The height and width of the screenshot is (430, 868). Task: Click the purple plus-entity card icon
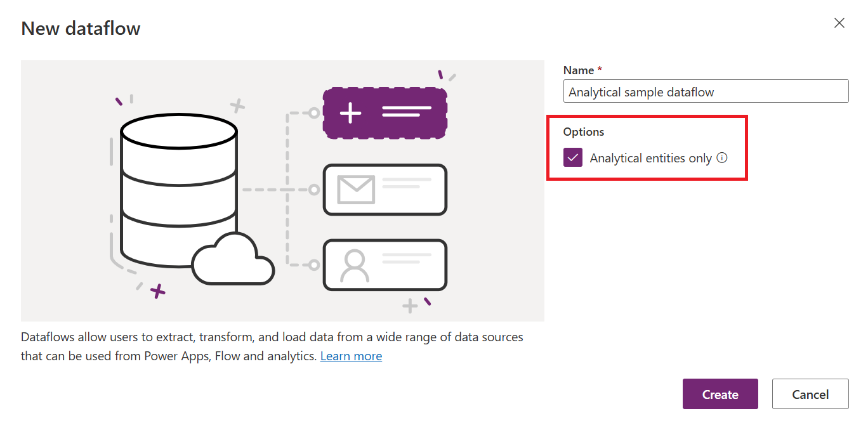pos(385,113)
